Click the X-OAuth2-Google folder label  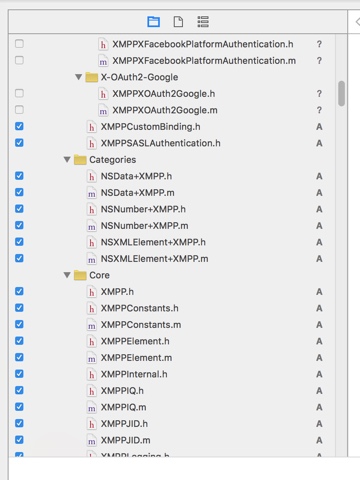pyautogui.click(x=139, y=77)
